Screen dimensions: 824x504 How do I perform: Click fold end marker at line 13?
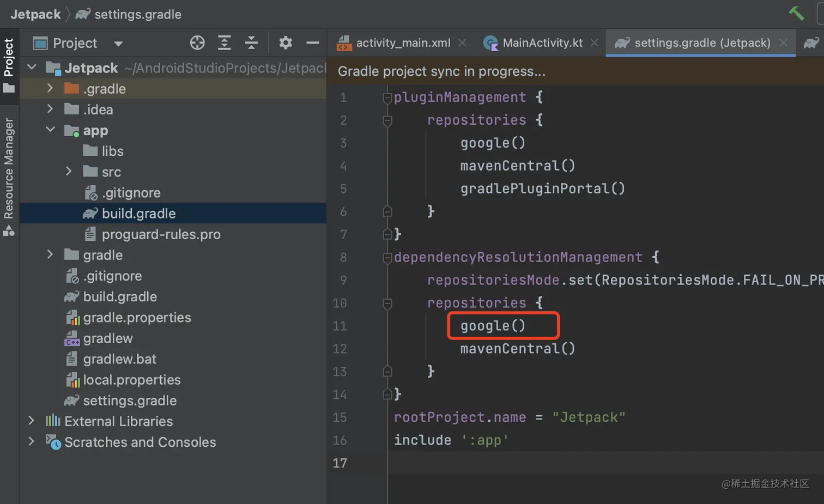tap(387, 371)
